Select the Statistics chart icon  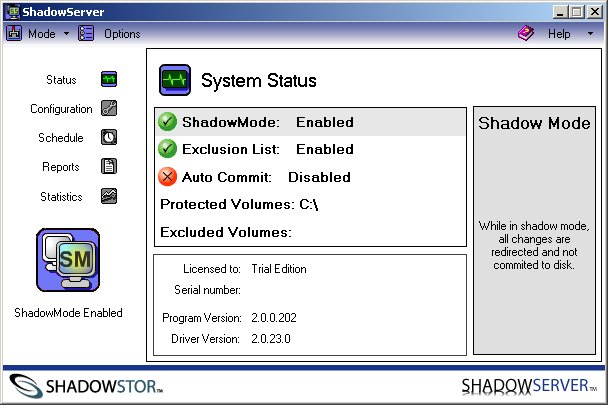pos(109,196)
